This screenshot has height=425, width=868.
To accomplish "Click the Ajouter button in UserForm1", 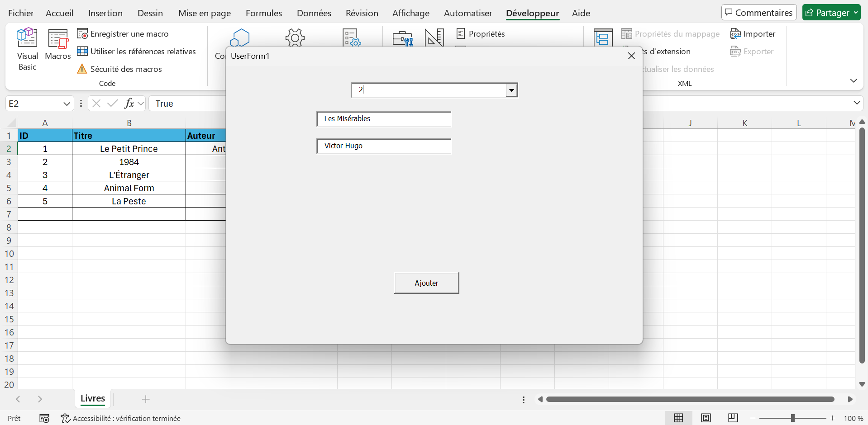I will click(426, 283).
